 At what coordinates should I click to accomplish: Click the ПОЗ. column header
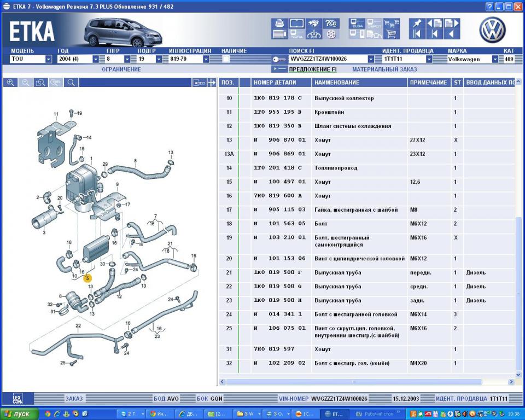pyautogui.click(x=228, y=83)
